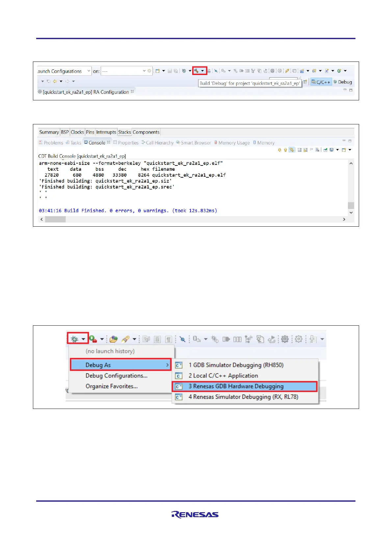
Task: Show the Problems view tab
Action: pyautogui.click(x=51, y=142)
